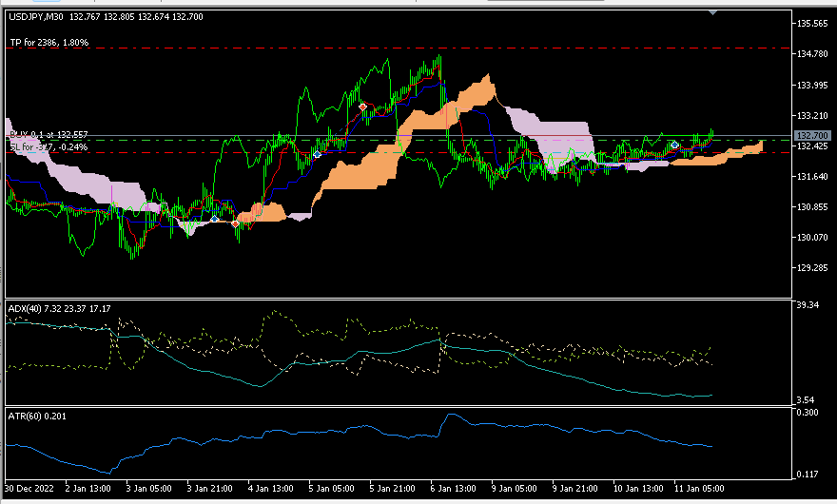The image size is (837, 504).
Task: Select the TP for 2386 level label
Action: tap(49, 43)
